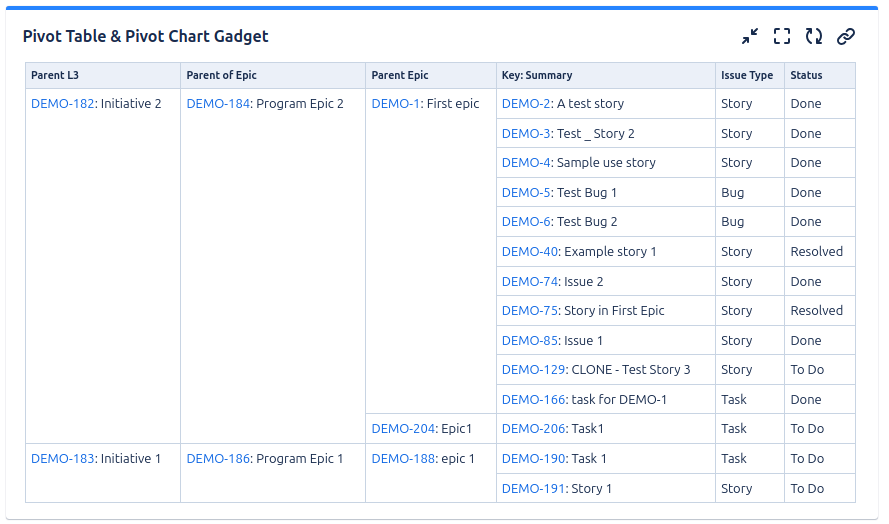Image resolution: width=889 pixels, height=524 pixels.
Task: Refresh the Pivot Table gadget
Action: tap(814, 37)
